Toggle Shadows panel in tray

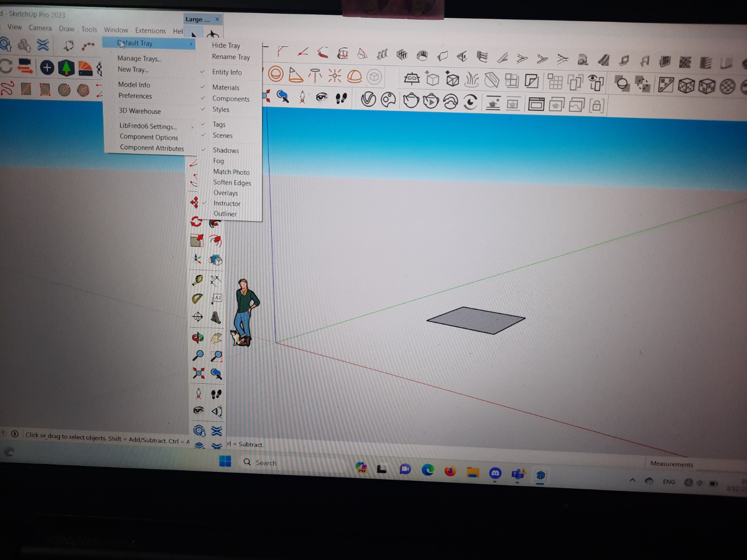(x=226, y=150)
